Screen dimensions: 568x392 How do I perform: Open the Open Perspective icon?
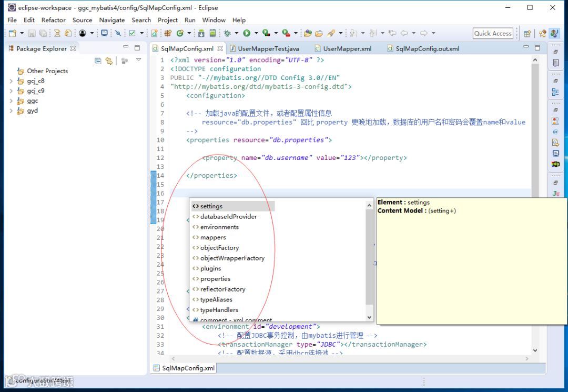coord(528,33)
